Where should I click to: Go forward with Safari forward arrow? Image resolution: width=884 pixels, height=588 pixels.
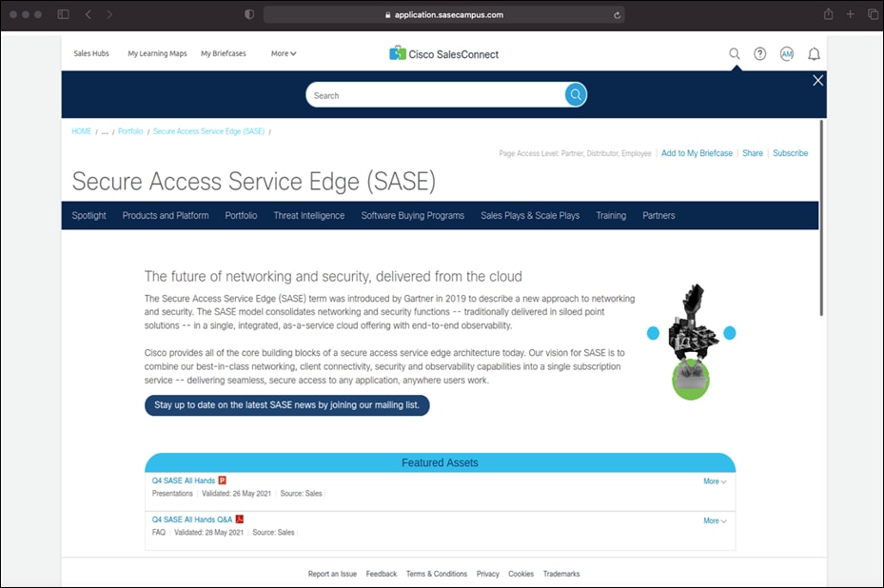coord(109,14)
